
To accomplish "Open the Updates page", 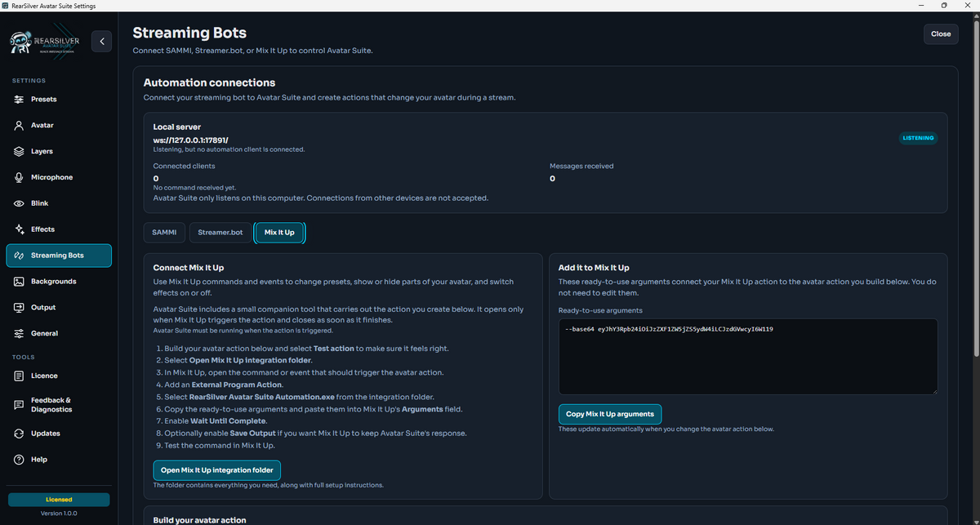I will pyautogui.click(x=59, y=434).
